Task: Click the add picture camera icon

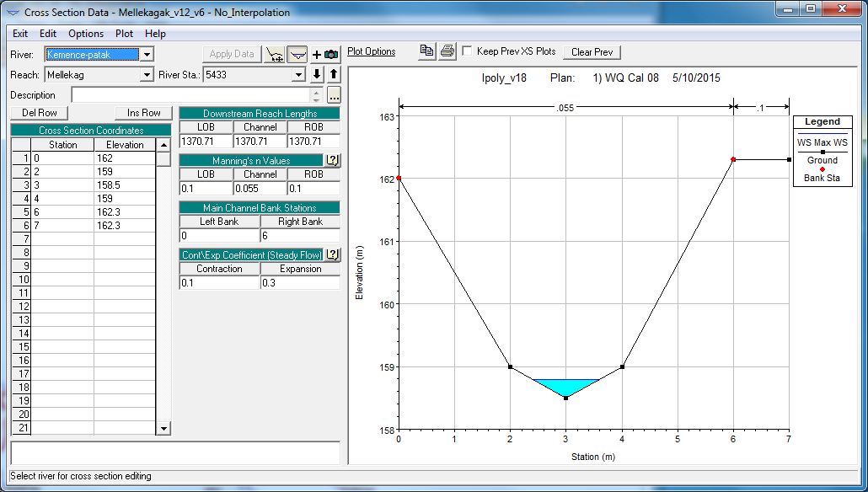Action: click(x=325, y=54)
